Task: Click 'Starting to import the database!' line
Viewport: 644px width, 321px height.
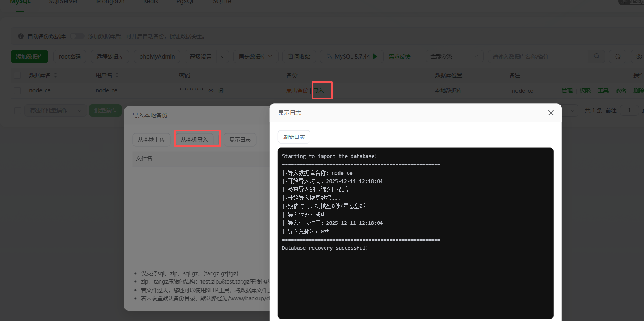Action: (330, 156)
